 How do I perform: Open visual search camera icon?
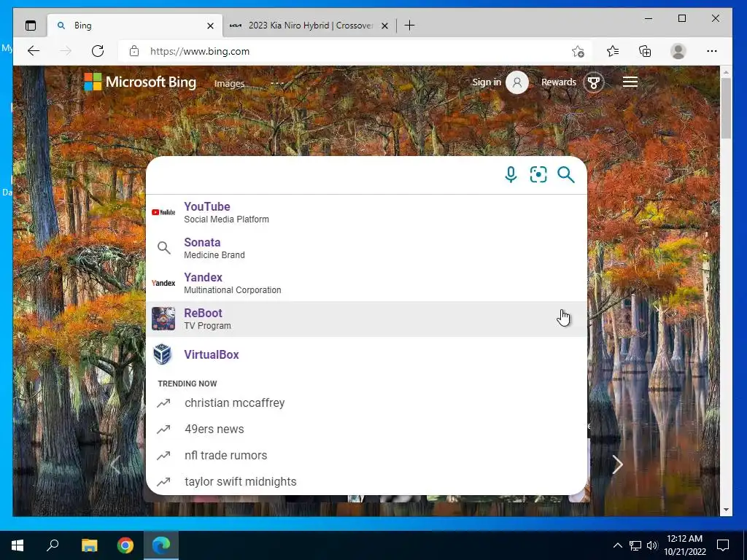tap(538, 175)
